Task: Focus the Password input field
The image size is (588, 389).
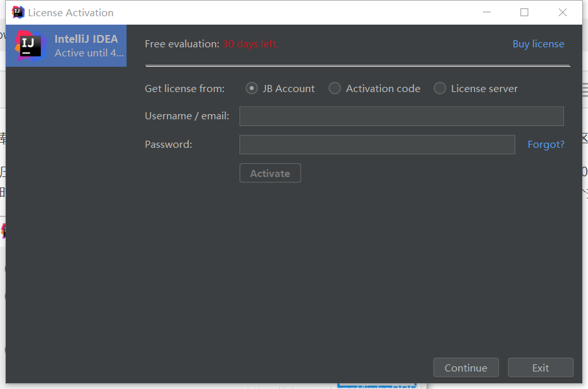Action: pyautogui.click(x=377, y=145)
